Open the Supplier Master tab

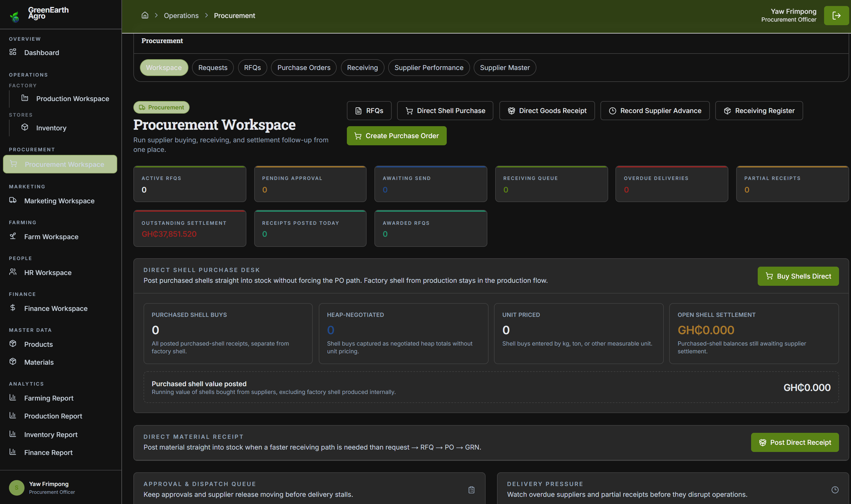point(505,67)
